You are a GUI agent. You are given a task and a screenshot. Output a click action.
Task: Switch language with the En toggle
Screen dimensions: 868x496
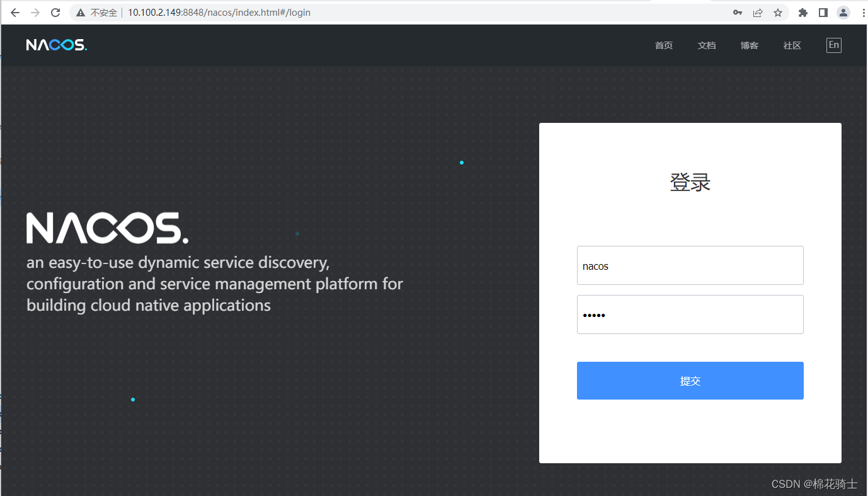click(x=833, y=45)
